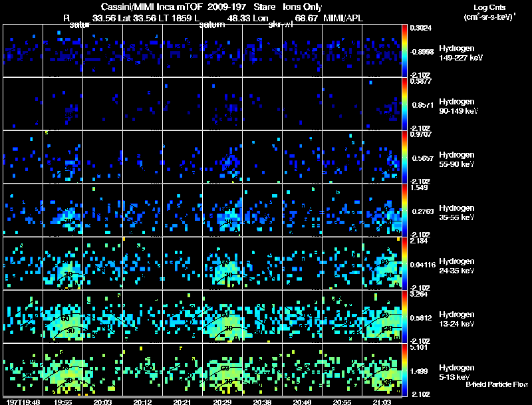Viewport: 532px width, 405px height.
Task: Select the Hydrogen 5-13 keV panel at 20:12
Action: click(142, 370)
